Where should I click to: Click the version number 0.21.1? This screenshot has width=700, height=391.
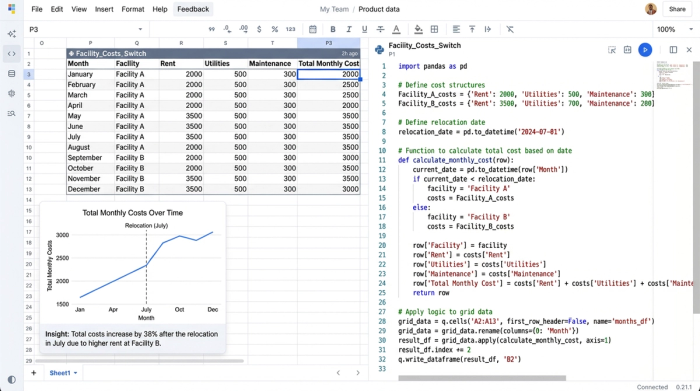[684, 387]
